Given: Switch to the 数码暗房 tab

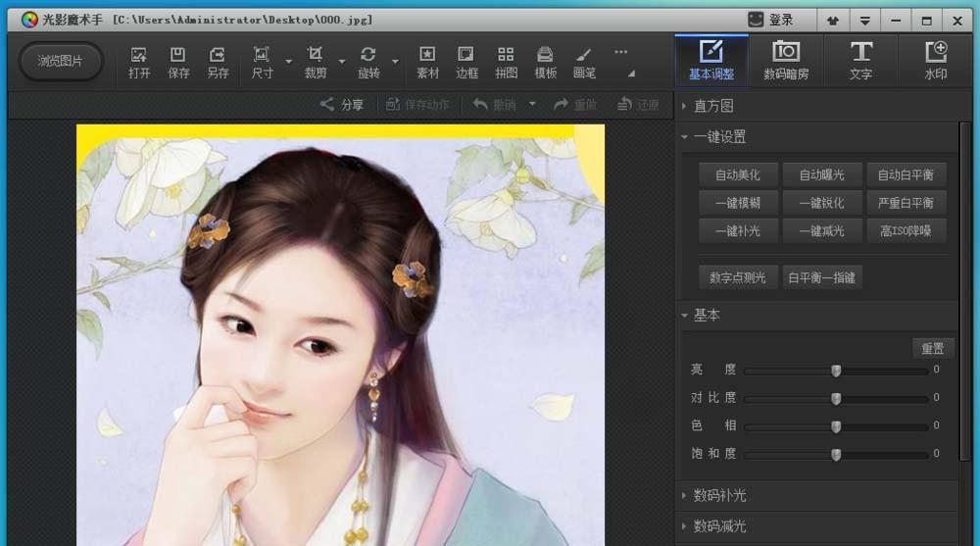Looking at the screenshot, I should point(786,61).
